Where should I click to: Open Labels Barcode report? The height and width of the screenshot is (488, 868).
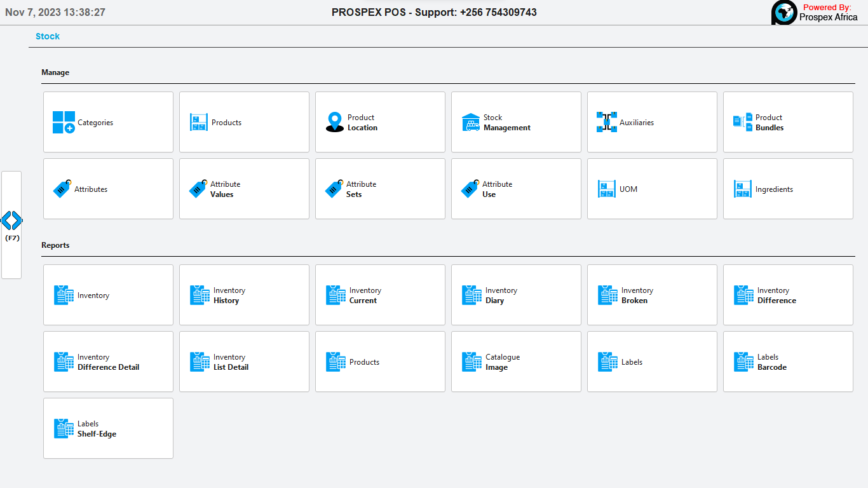click(x=788, y=362)
